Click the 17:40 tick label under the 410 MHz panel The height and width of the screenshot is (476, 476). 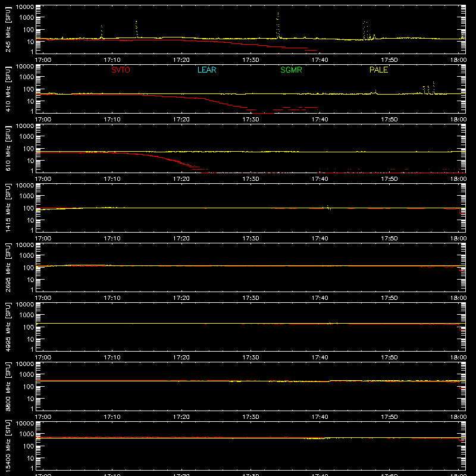coord(320,120)
